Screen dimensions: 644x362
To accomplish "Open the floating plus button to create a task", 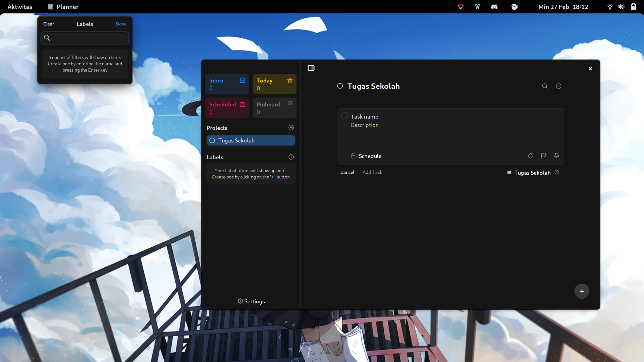I will point(581,291).
